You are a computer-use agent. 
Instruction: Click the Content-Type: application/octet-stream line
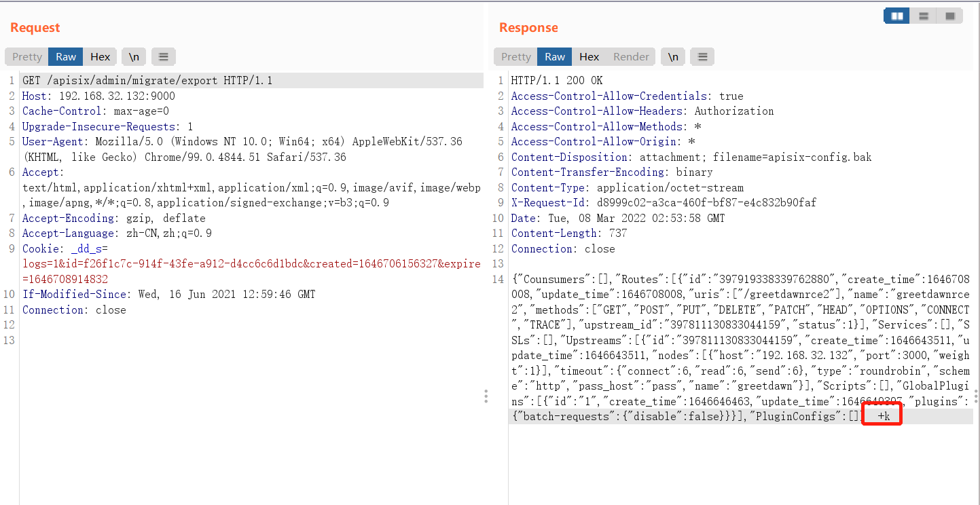click(628, 188)
